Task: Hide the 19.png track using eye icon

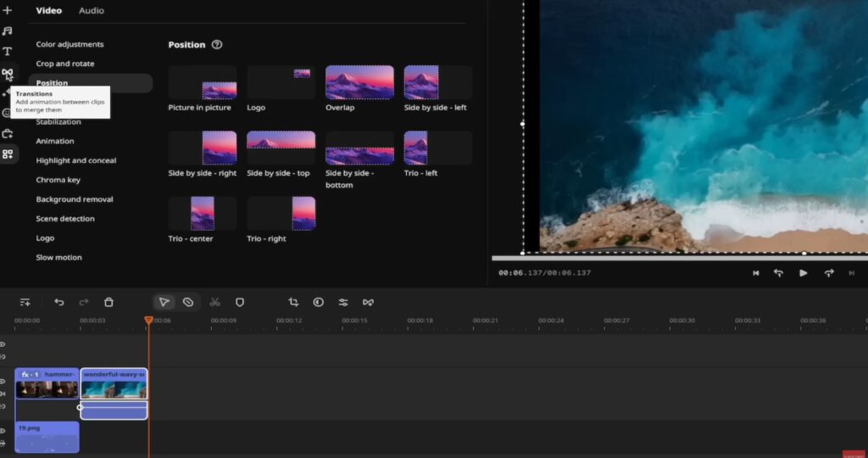Action: 3,433
